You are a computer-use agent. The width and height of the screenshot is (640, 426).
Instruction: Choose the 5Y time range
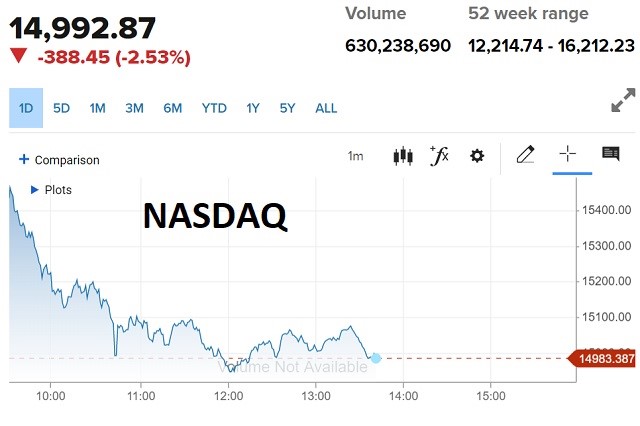click(x=288, y=108)
